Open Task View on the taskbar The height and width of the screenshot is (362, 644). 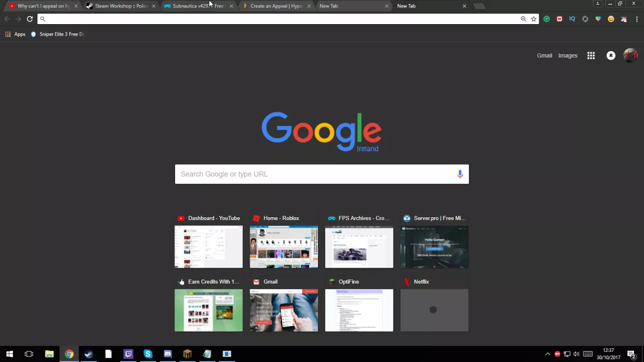29,354
